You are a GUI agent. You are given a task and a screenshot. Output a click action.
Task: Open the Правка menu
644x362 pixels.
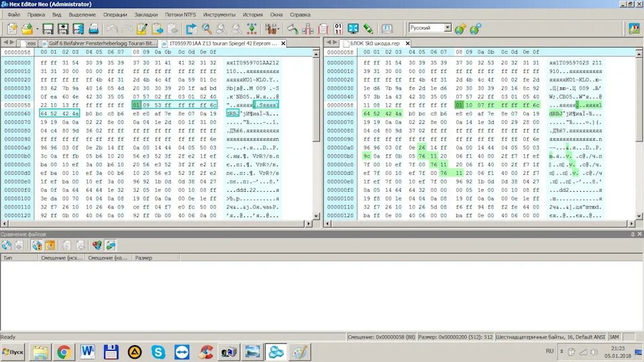pyautogui.click(x=36, y=14)
